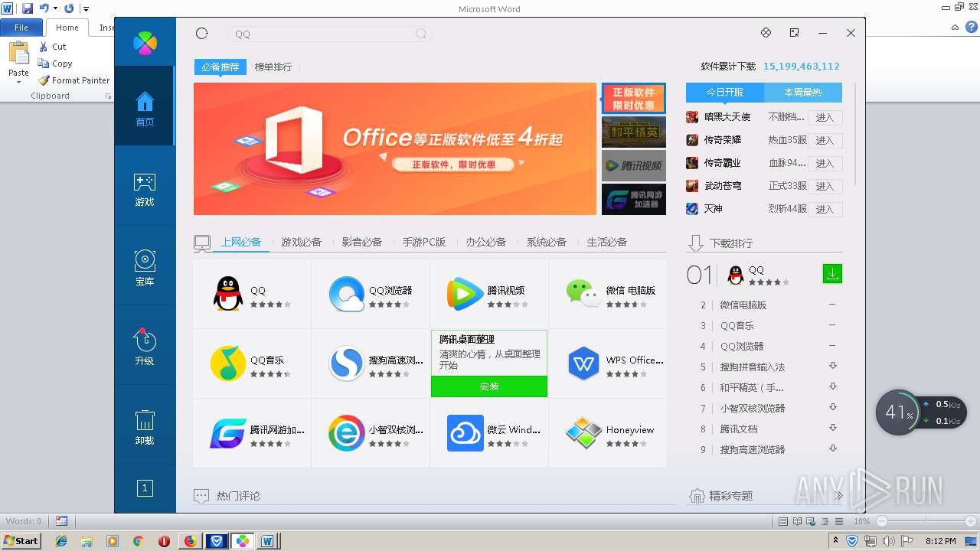Click the 腾讯视频 banner thumbnail

coord(634,165)
